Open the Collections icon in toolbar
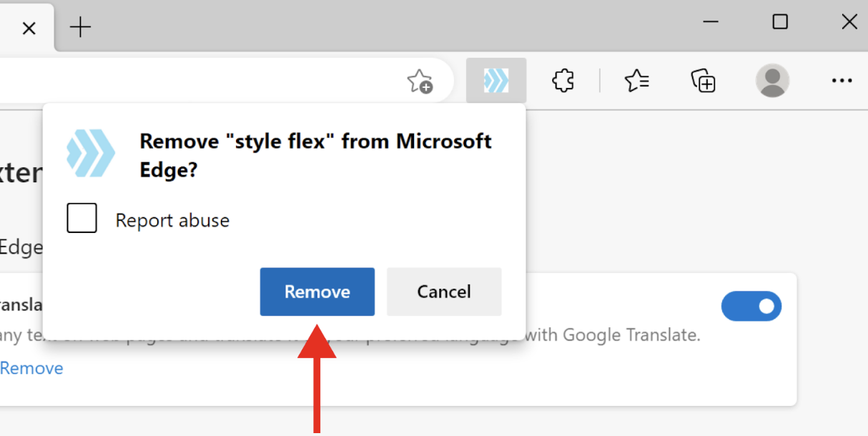This screenshot has width=868, height=436. pyautogui.click(x=703, y=81)
